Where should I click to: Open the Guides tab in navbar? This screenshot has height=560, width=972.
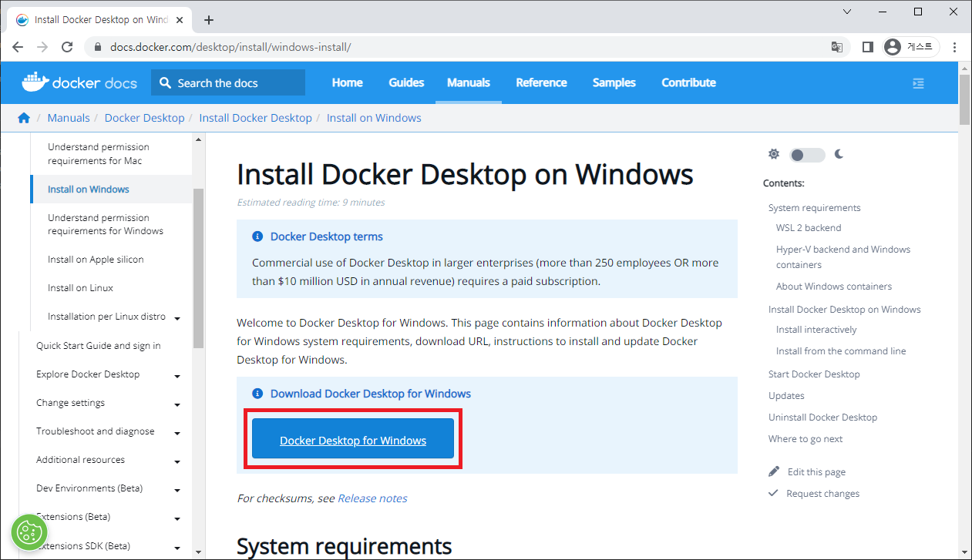click(406, 82)
